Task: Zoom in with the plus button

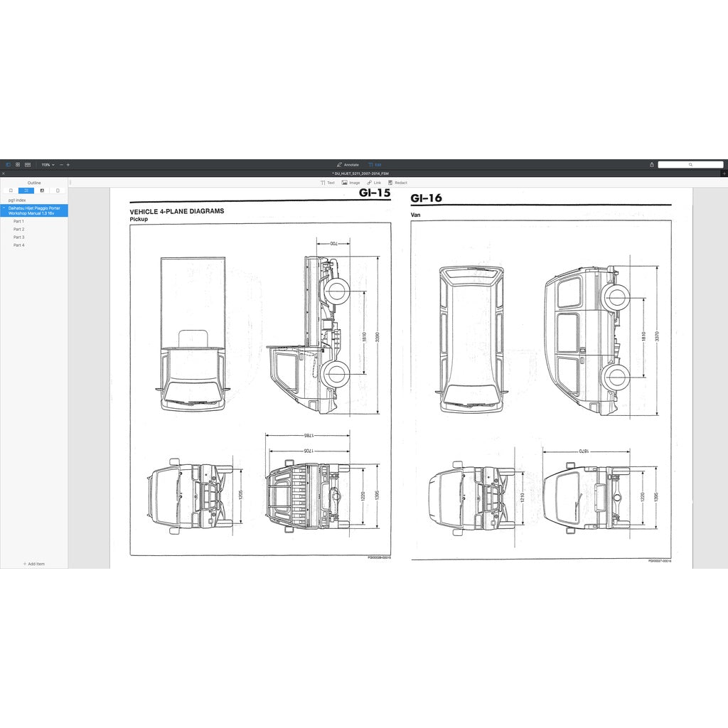Action: 68,164
